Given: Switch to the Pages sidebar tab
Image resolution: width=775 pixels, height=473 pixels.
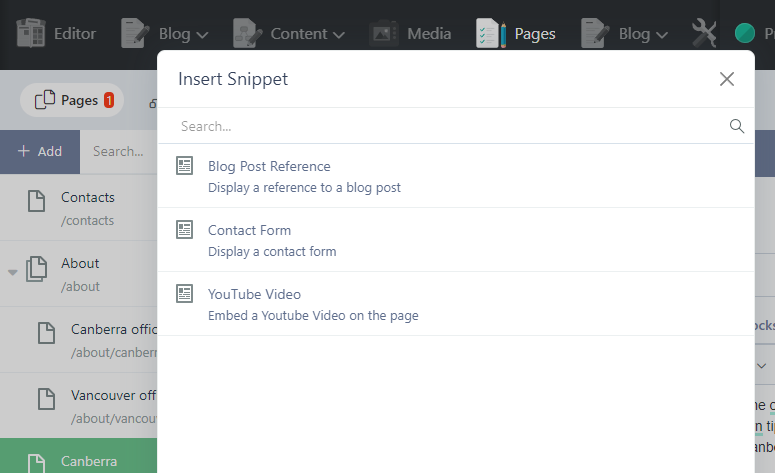Looking at the screenshot, I should click(x=72, y=100).
